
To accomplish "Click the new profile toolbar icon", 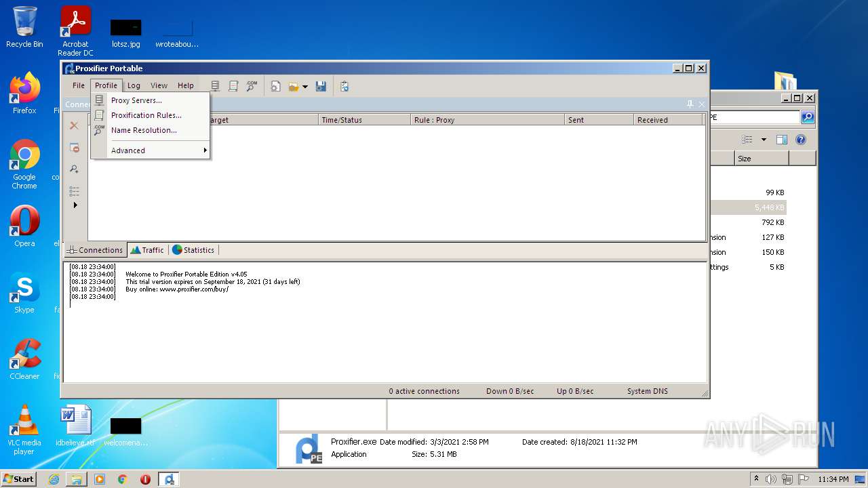I will 276,86.
